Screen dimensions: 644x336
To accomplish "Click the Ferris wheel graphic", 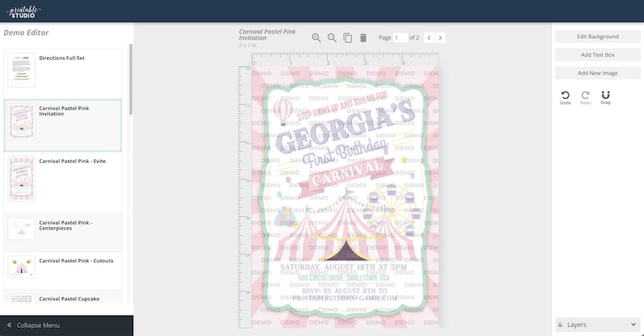I will pyautogui.click(x=393, y=209).
